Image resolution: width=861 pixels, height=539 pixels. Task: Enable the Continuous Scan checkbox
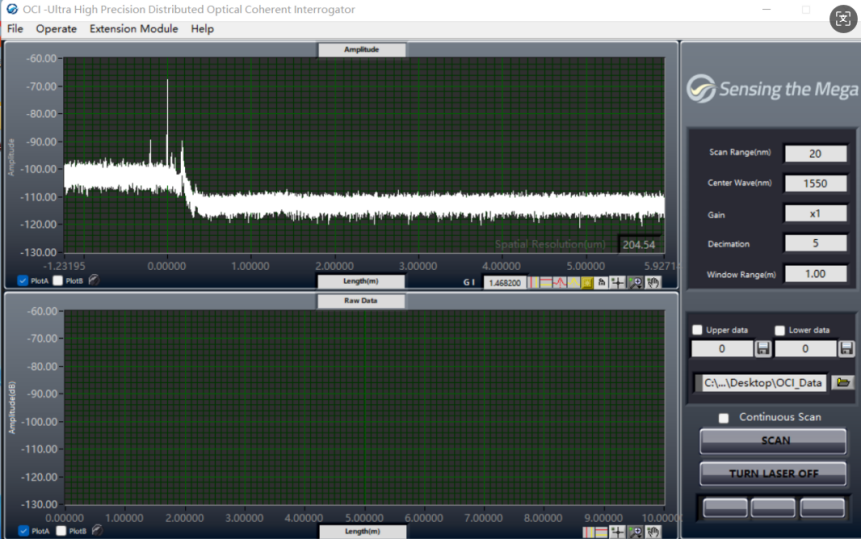click(x=724, y=418)
